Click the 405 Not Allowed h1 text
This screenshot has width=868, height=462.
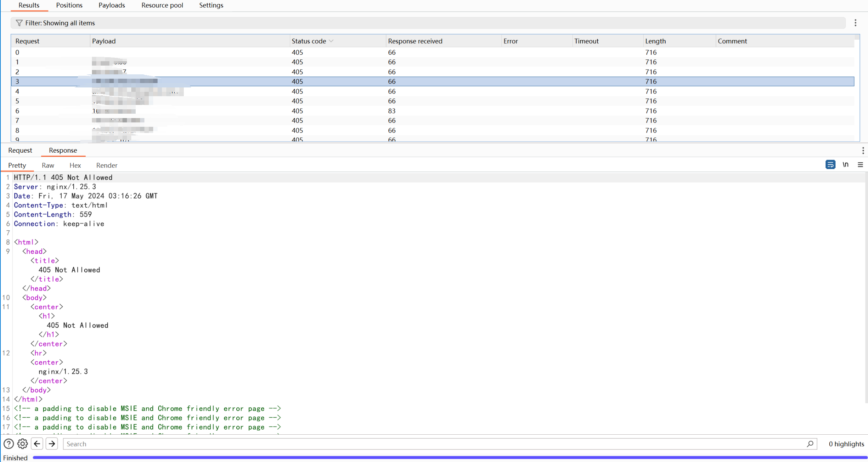pos(77,325)
